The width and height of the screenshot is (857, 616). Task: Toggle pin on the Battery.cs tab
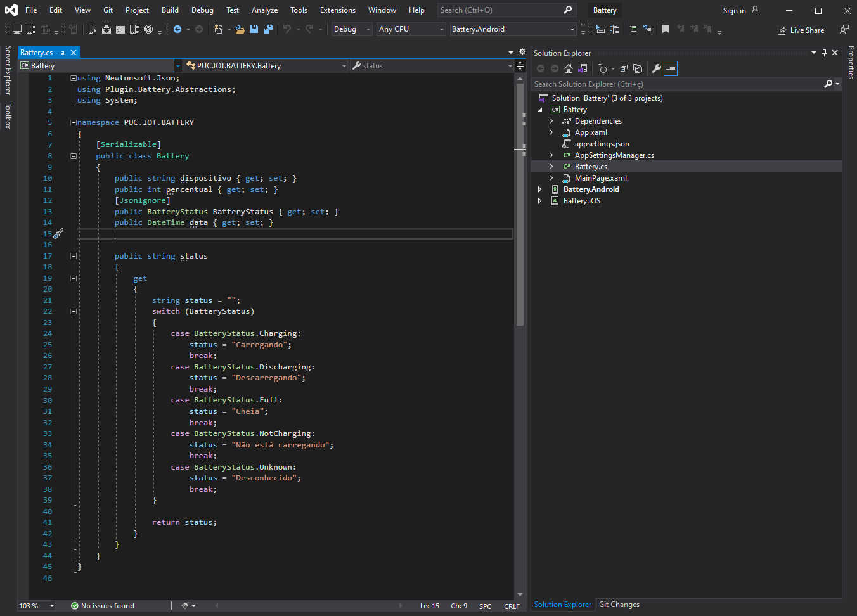point(62,53)
